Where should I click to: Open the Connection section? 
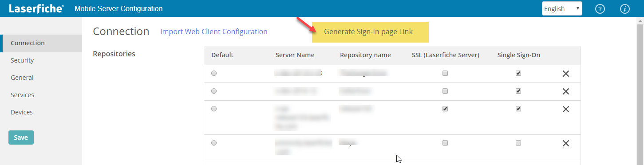pyautogui.click(x=41, y=43)
